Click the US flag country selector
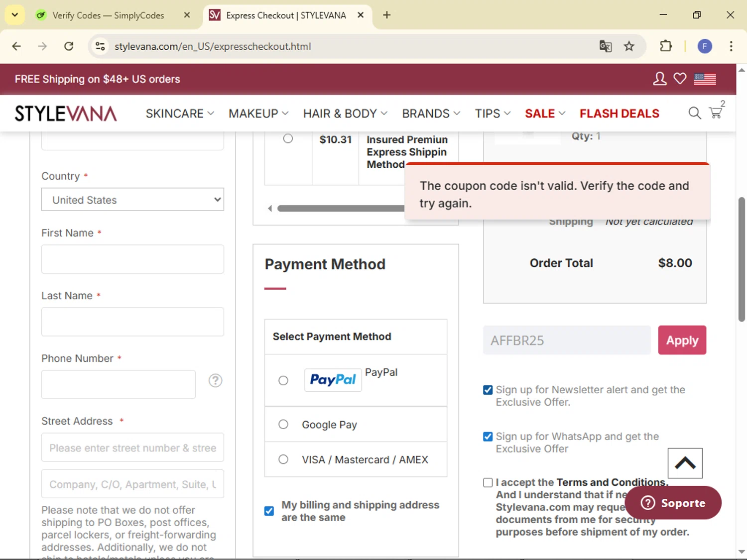Screen dimensions: 747x560 pyautogui.click(x=705, y=79)
